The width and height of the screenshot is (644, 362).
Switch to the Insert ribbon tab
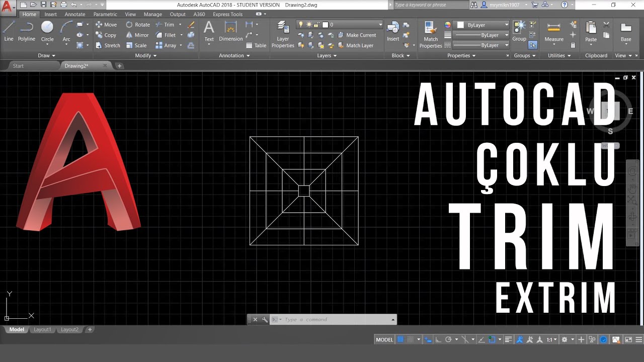click(50, 14)
